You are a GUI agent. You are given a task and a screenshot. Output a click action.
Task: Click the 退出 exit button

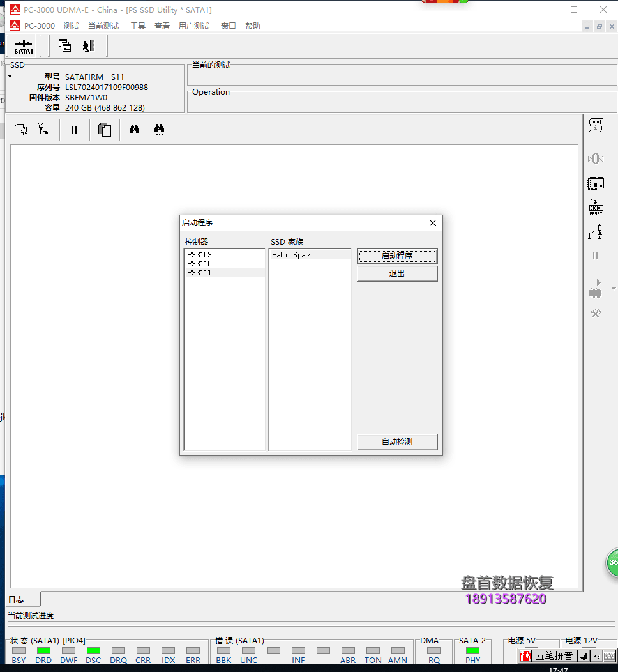click(x=397, y=273)
